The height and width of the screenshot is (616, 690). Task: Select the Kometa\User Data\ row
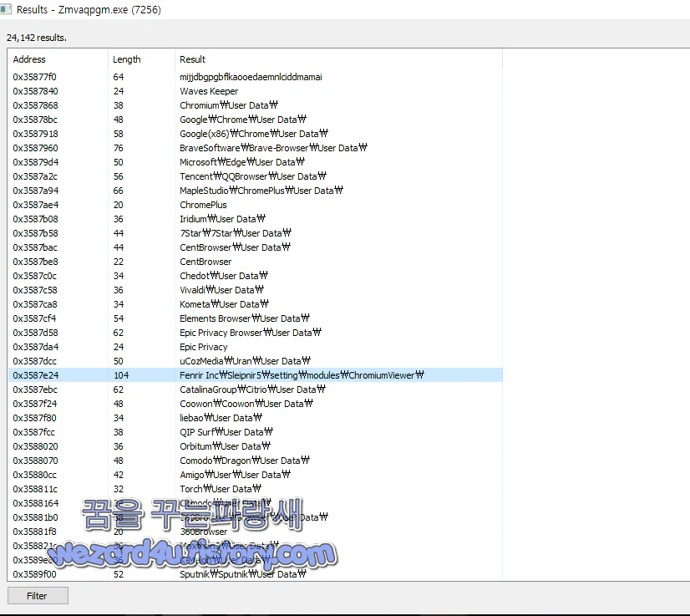click(x=256, y=304)
